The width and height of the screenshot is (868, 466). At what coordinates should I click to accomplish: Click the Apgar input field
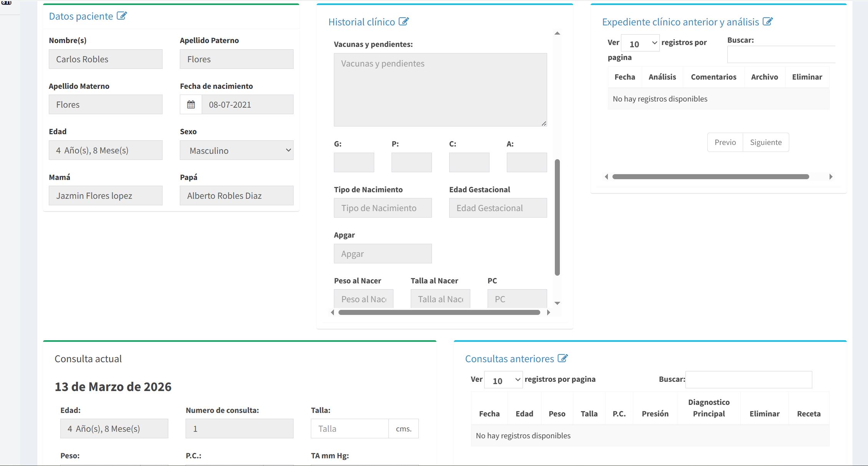(383, 253)
